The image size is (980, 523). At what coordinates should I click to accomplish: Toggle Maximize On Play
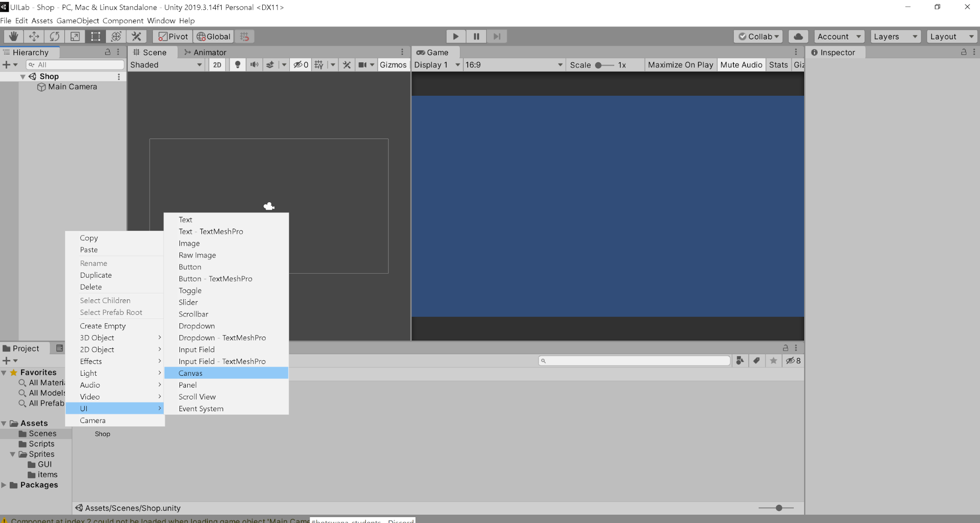pyautogui.click(x=680, y=65)
